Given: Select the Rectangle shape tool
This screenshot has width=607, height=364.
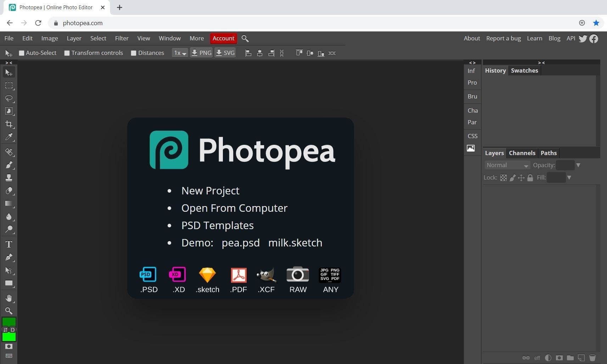Looking at the screenshot, I should point(9,283).
